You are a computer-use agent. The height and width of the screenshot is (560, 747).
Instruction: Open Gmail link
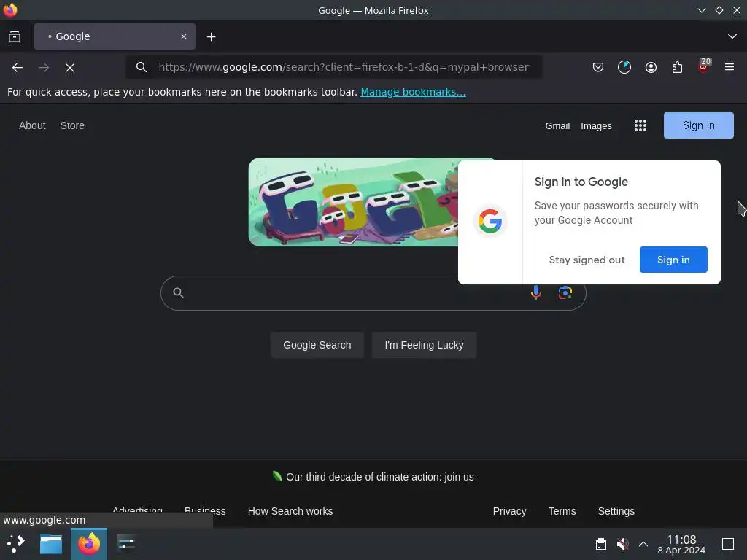click(x=557, y=125)
